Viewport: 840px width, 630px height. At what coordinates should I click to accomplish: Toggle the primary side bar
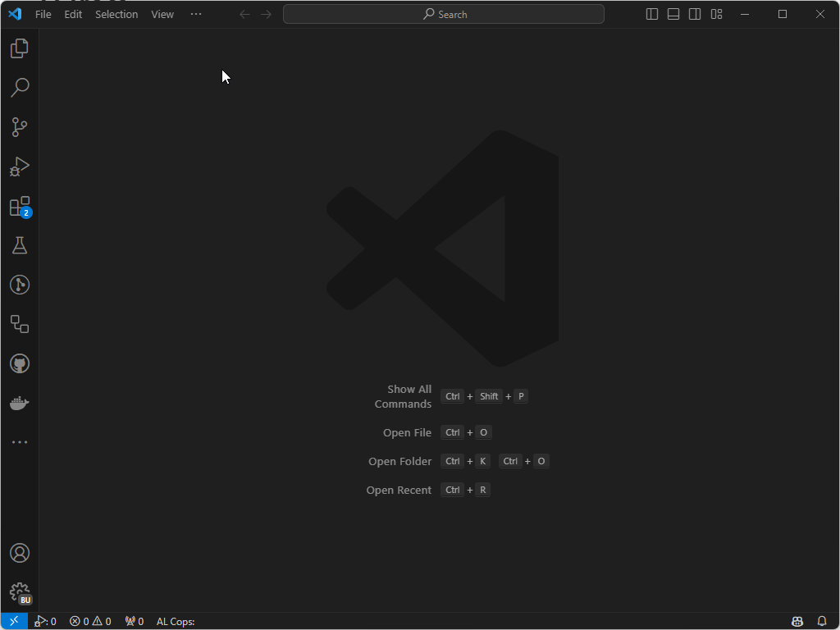point(652,15)
